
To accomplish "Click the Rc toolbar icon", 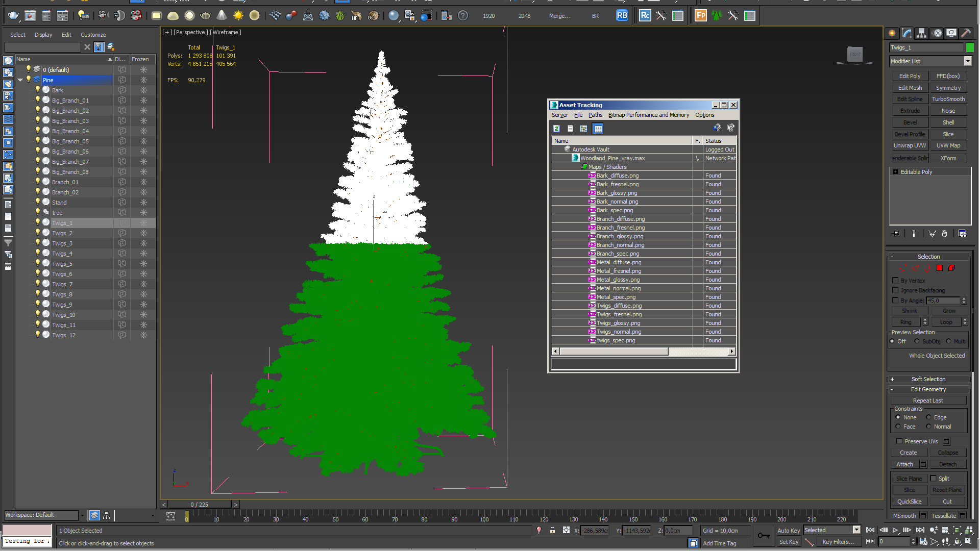I will pos(645,16).
